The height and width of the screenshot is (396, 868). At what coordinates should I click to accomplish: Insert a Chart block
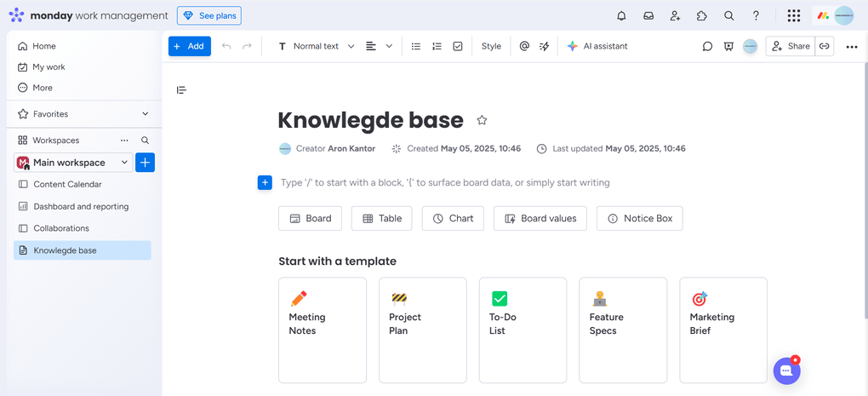453,218
